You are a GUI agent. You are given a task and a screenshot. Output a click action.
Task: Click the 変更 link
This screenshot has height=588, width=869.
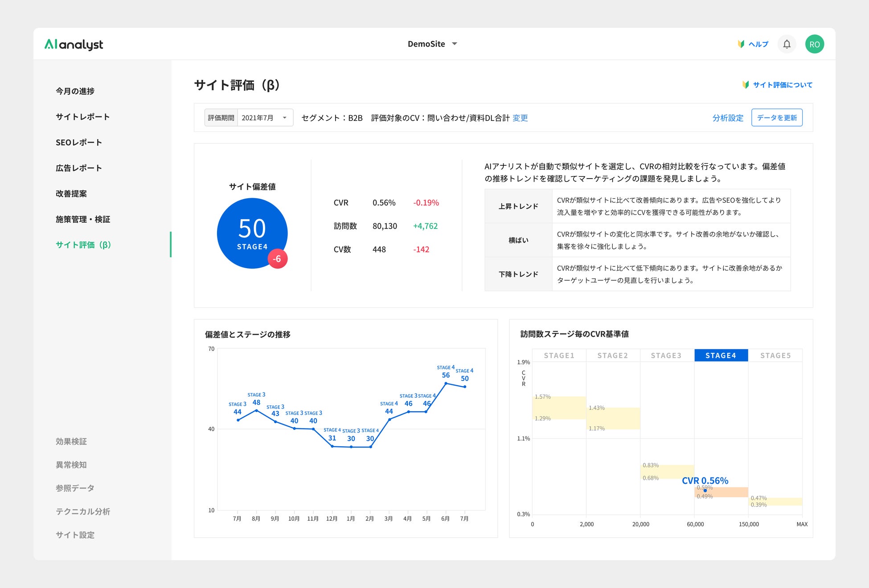520,118
